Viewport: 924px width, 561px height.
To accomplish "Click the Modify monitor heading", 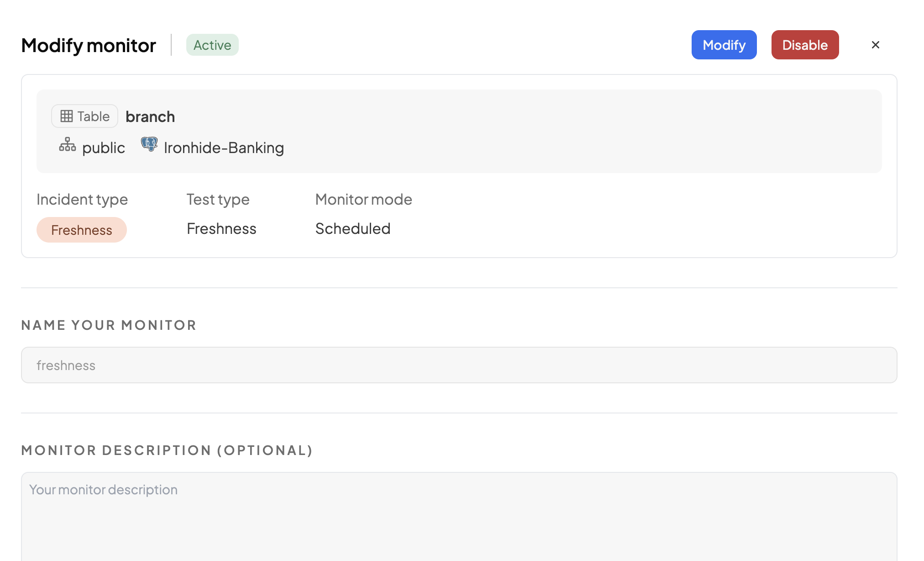I will point(89,45).
